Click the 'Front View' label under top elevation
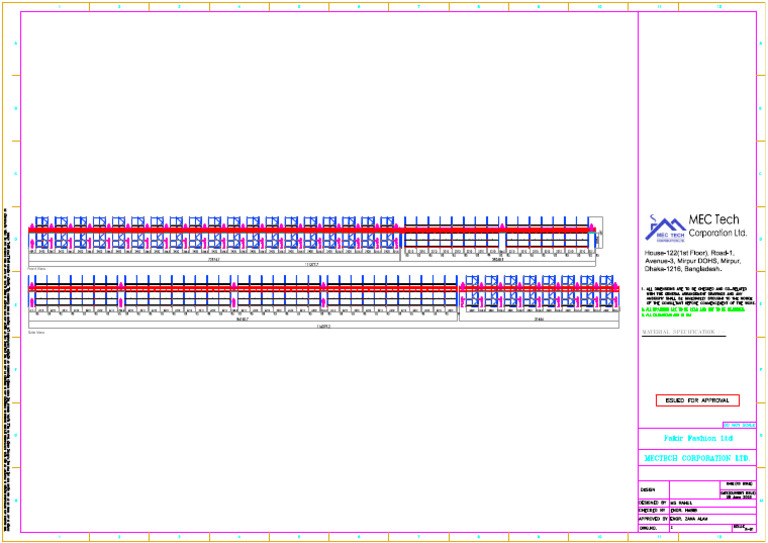Image resolution: width=768 pixels, height=543 pixels. click(36, 269)
